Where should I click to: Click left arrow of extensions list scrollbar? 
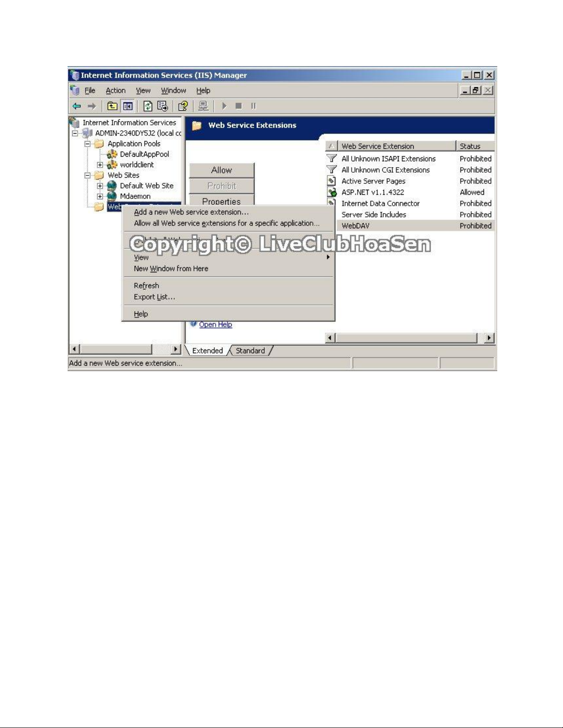[x=330, y=338]
